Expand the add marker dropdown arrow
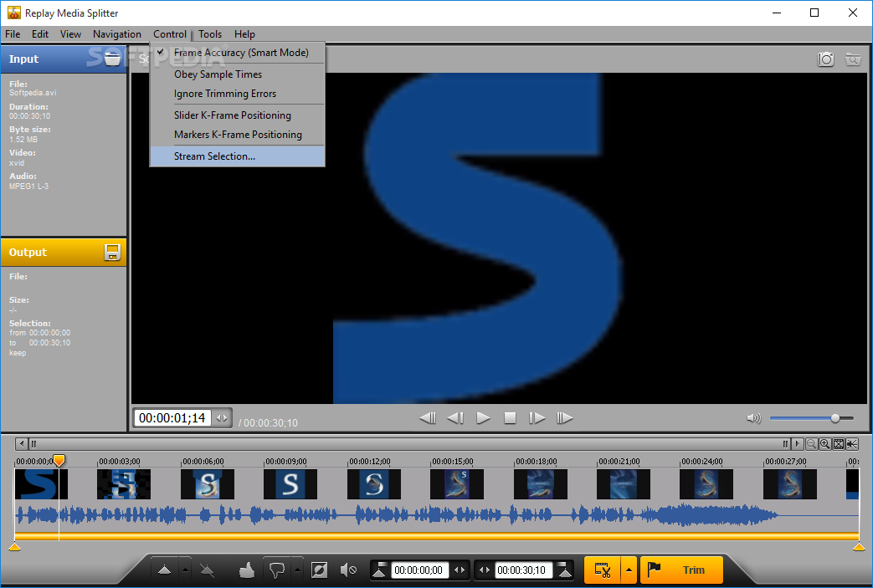The image size is (873, 588). tap(186, 570)
